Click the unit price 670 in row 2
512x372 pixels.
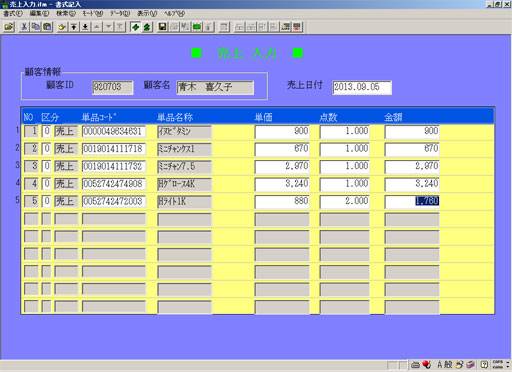(x=282, y=149)
